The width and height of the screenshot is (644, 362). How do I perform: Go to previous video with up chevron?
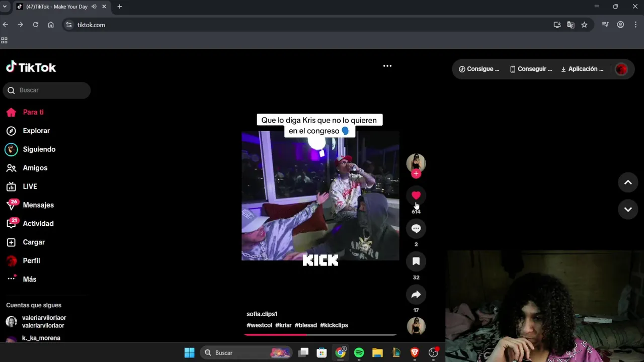click(628, 183)
